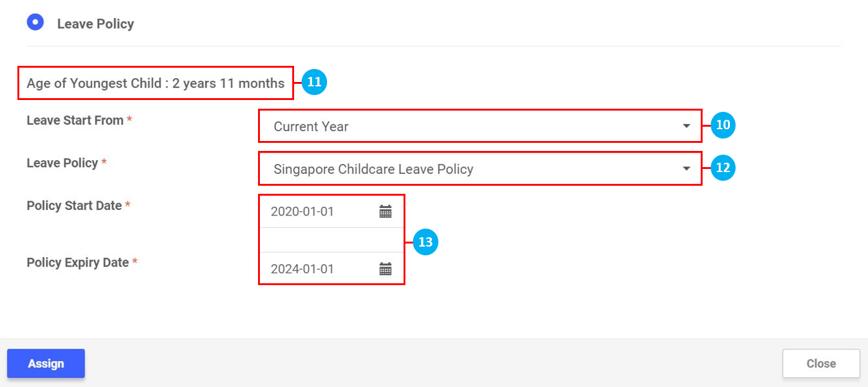This screenshot has width=868, height=387.
Task: Click the Leave Start From field label
Action: pos(75,121)
